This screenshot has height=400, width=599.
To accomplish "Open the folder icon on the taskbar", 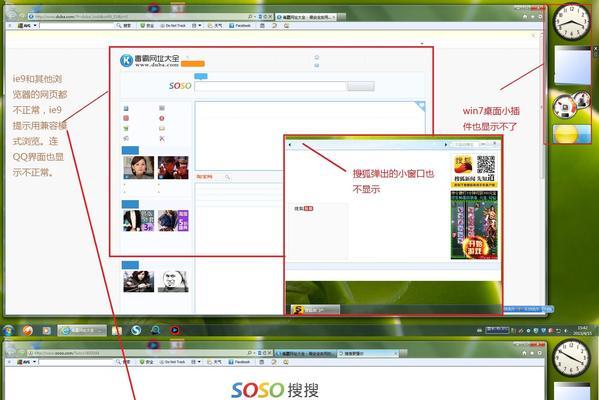I will [x=117, y=330].
